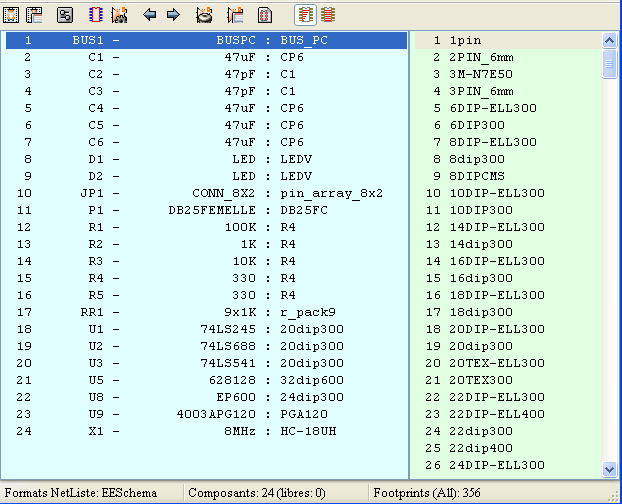Viewport: 622px width, 504px height.
Task: Select footprint 20TEX-ELL300
Action: click(508, 363)
